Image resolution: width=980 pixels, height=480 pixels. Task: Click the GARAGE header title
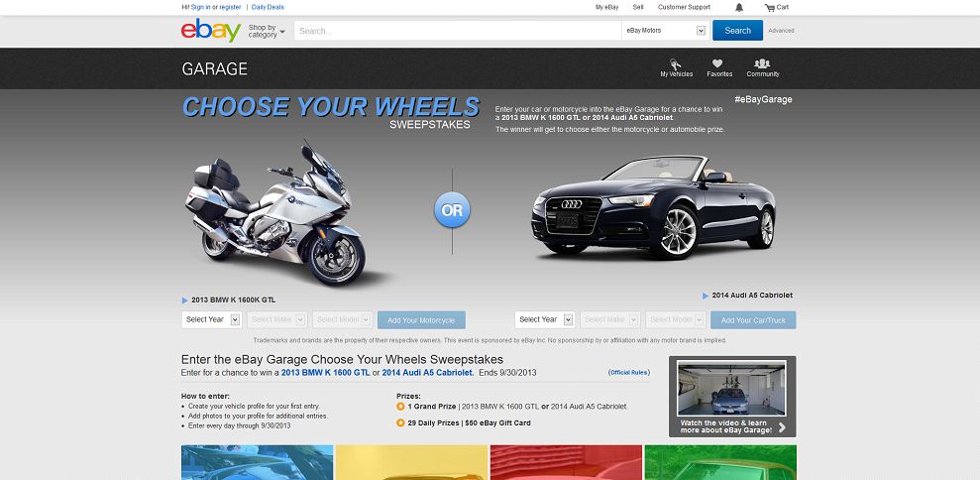pos(214,68)
